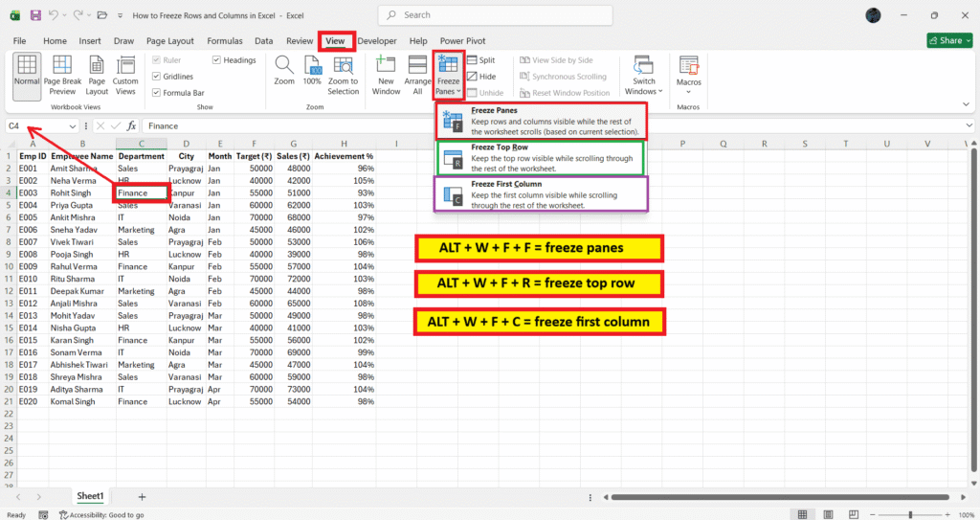Choose Freeze First Column option
980x520 pixels.
[x=542, y=194]
